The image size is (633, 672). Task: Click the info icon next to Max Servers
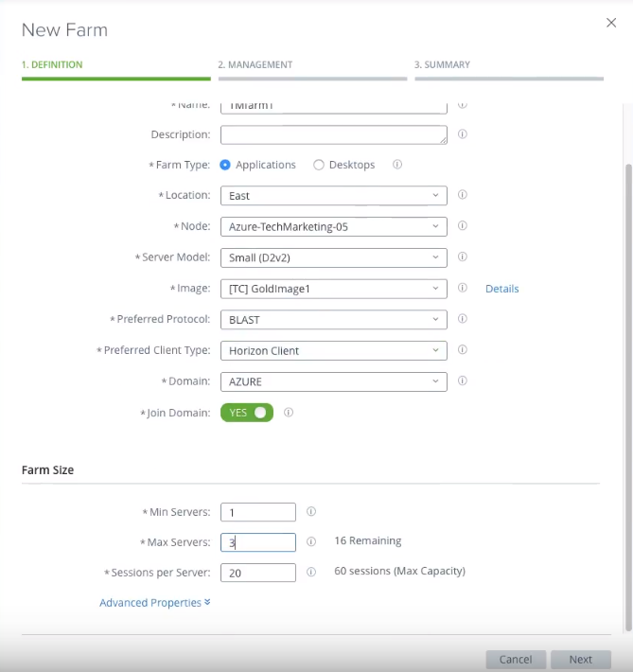311,541
